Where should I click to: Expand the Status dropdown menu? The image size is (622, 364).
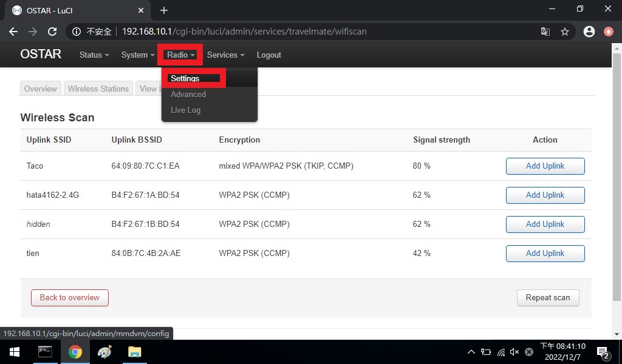[x=94, y=55]
